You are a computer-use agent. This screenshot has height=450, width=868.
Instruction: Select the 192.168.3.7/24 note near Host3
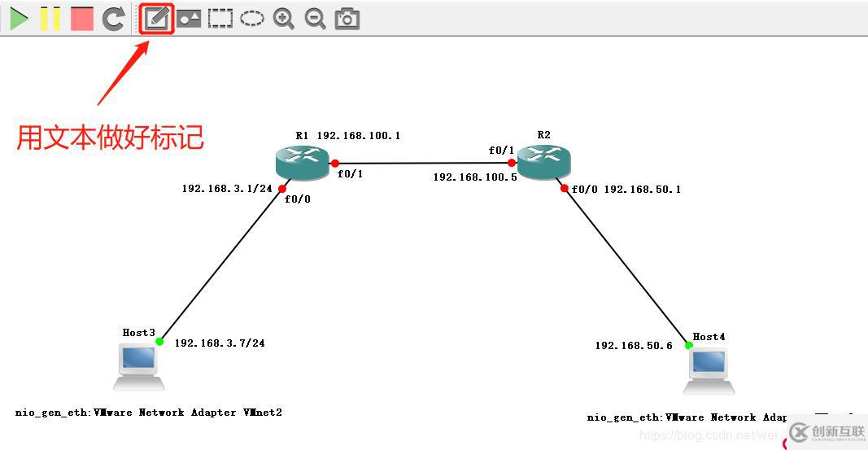click(x=220, y=343)
